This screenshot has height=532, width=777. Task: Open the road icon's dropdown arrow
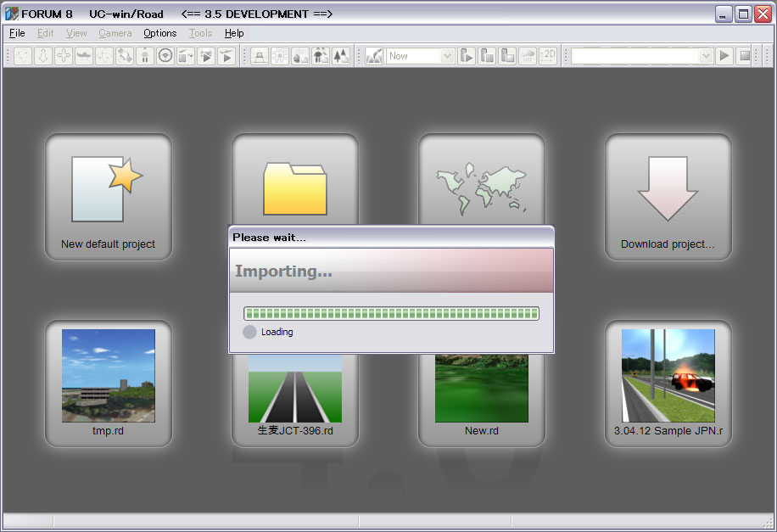coord(190,56)
